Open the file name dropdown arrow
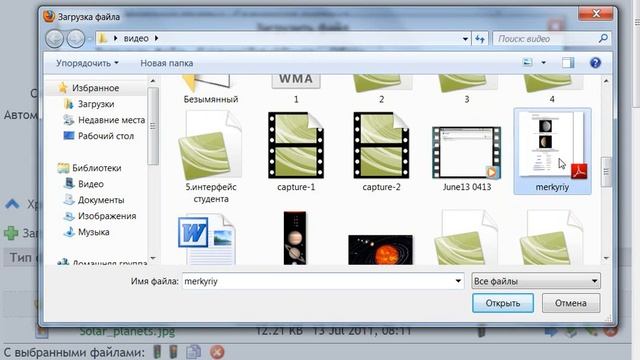Viewport: 640px width, 360px height. (x=458, y=281)
